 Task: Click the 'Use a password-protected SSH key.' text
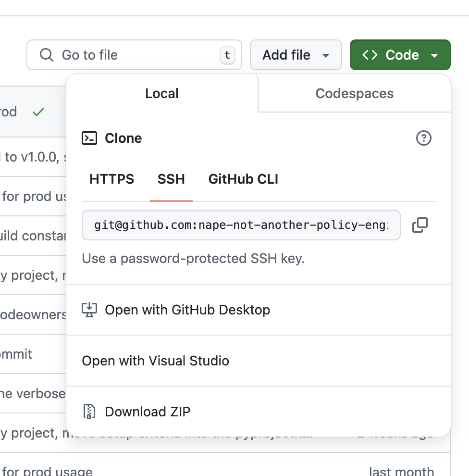(193, 259)
